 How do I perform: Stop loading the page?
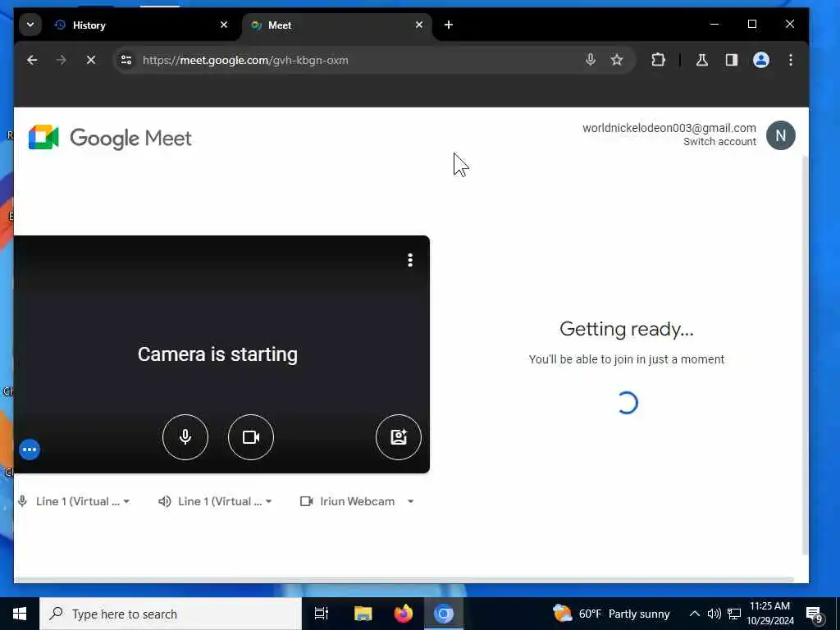(90, 60)
